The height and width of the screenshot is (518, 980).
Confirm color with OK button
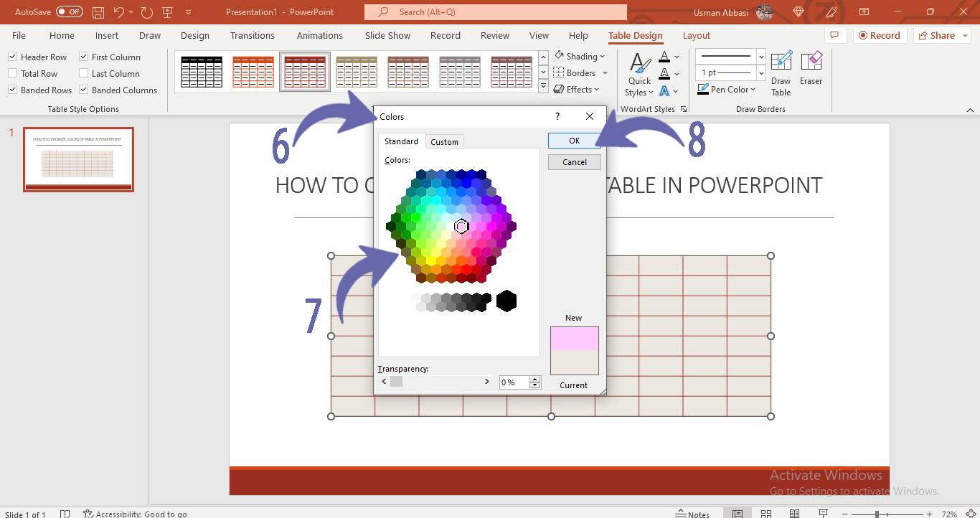tap(574, 141)
